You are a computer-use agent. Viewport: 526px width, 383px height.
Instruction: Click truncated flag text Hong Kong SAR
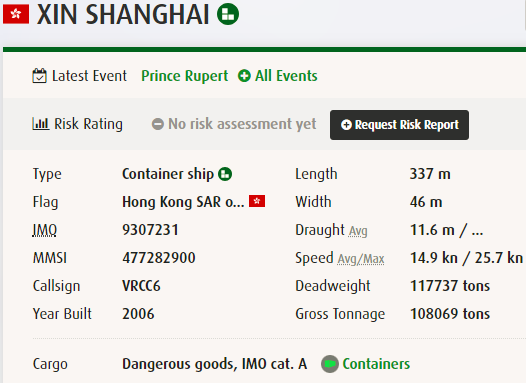183,202
